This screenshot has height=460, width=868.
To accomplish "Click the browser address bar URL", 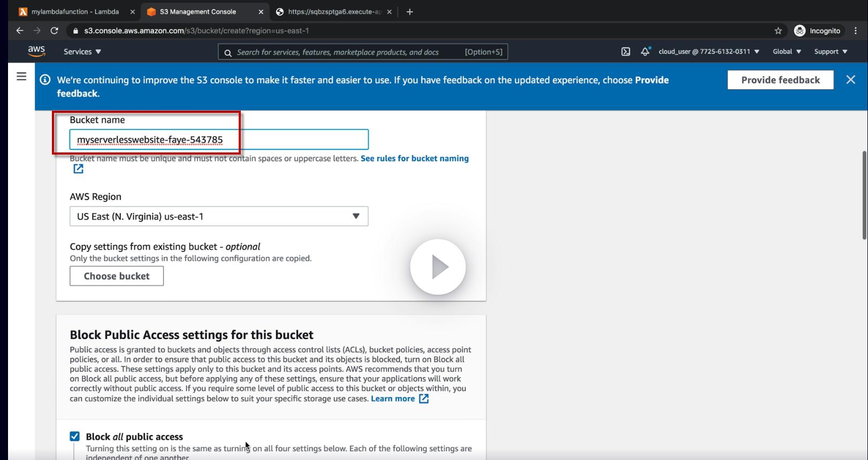I will 196,30.
